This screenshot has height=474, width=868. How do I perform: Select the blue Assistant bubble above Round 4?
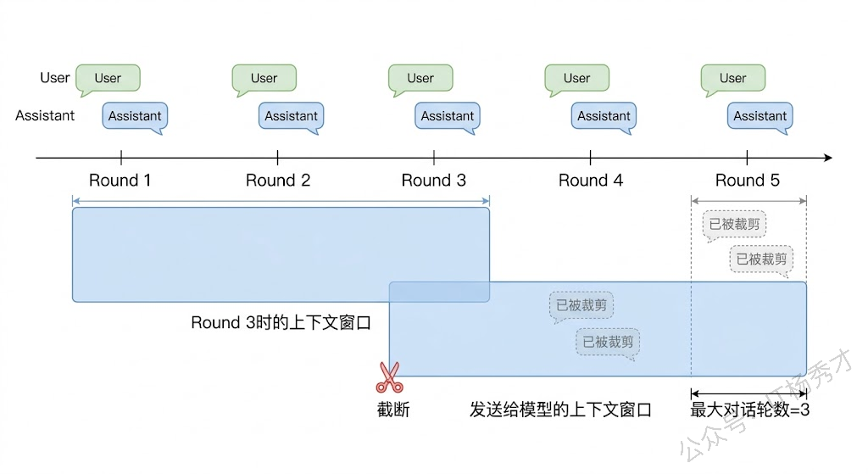[x=604, y=115]
